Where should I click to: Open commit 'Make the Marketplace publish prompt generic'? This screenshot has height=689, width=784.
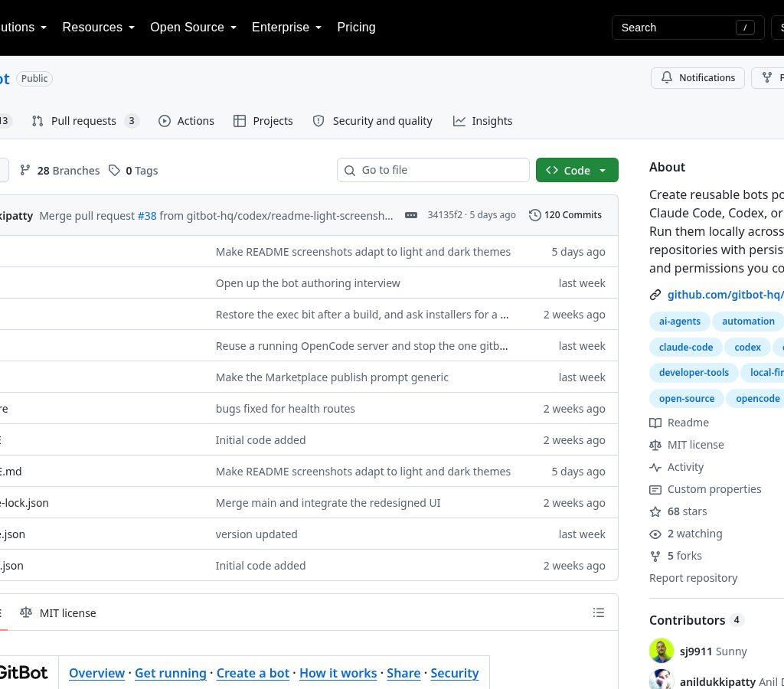pyautogui.click(x=332, y=377)
